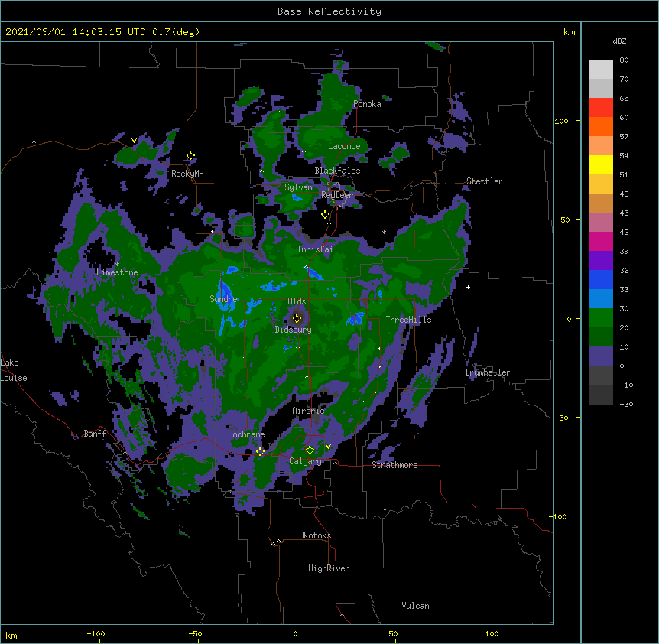Pick the red 60-65 dBZ legend swatch

tap(601, 107)
